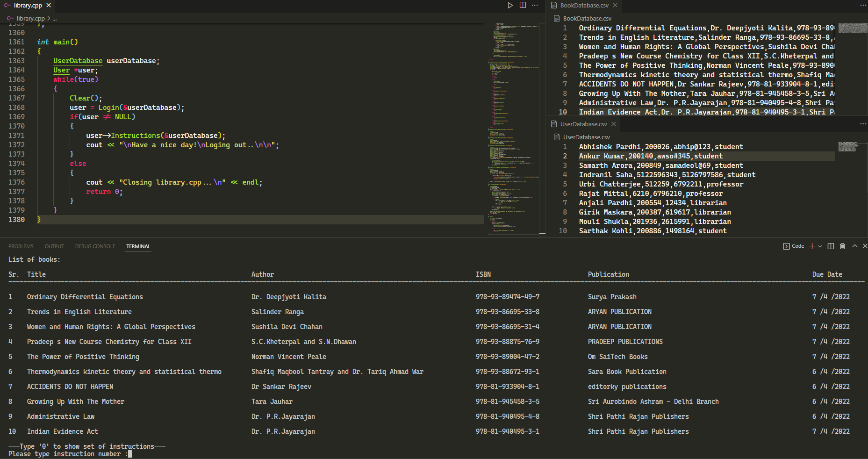
Task: Select the Code shell entry in terminal panel
Action: [793, 246]
